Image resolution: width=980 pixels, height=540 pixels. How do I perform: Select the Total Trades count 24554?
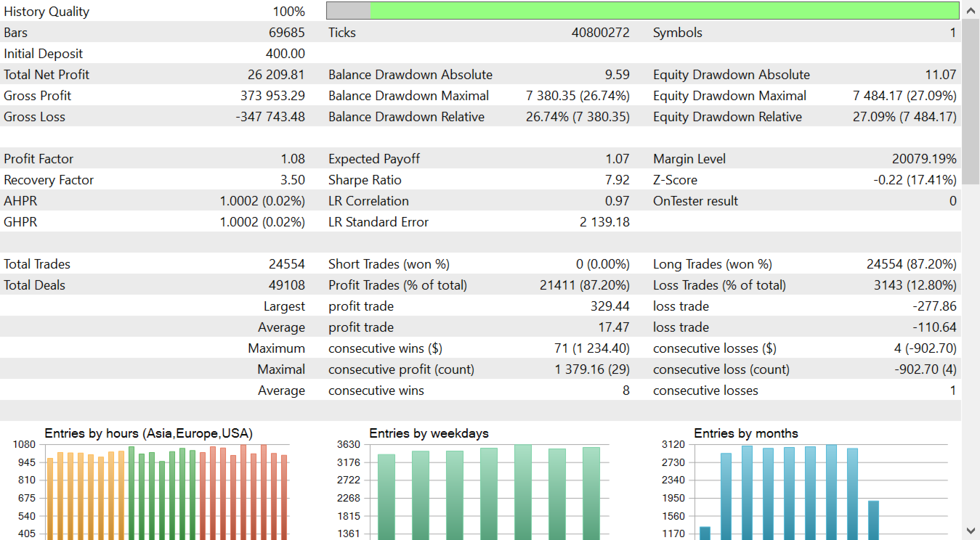287,264
